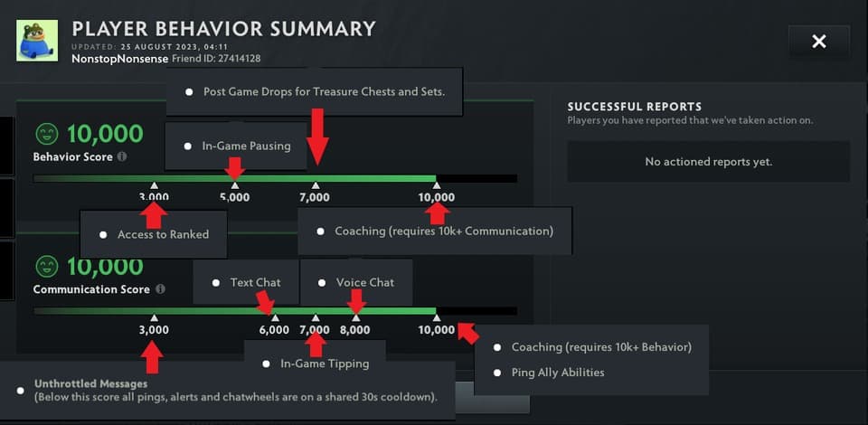Select the In-Game Tipping label

(325, 364)
